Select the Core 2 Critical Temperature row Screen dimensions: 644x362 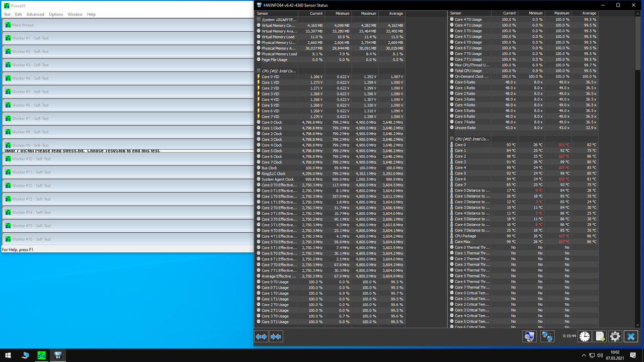click(523, 304)
